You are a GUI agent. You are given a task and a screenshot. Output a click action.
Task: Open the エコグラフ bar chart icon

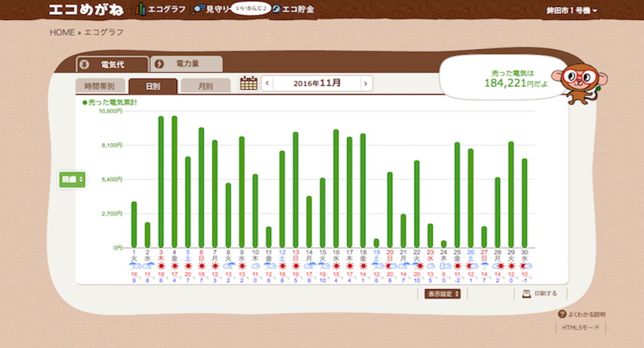pos(140,10)
